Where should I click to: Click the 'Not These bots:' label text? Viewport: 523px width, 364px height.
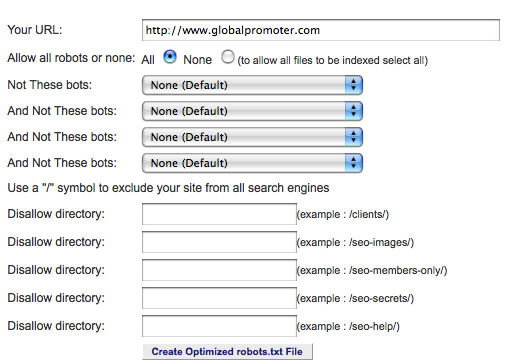coord(49,85)
